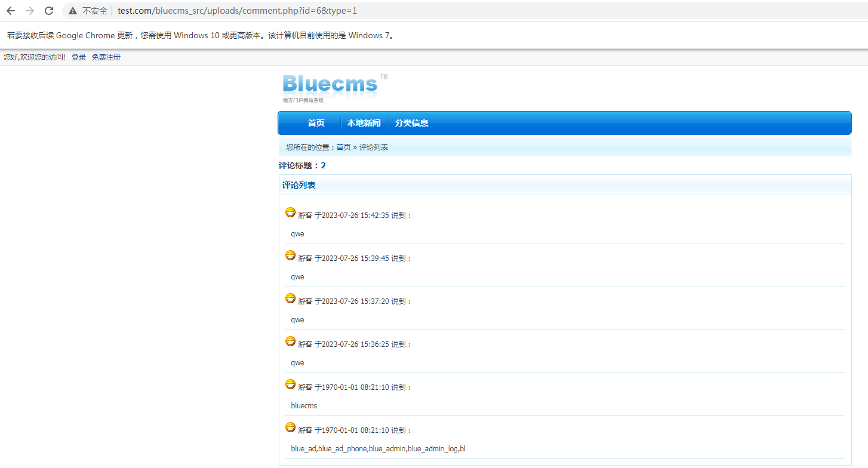The image size is (868, 468).
Task: Open the 首页 navigation tab
Action: pyautogui.click(x=316, y=123)
